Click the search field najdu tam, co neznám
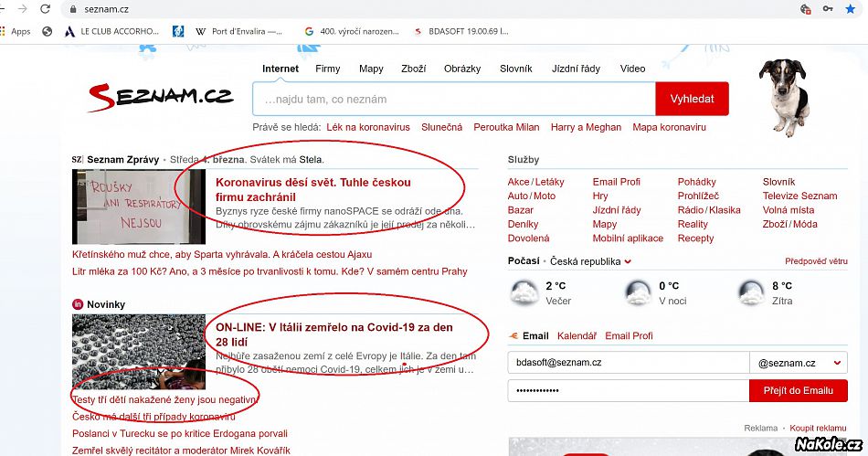The height and width of the screenshot is (456, 868). tap(454, 99)
